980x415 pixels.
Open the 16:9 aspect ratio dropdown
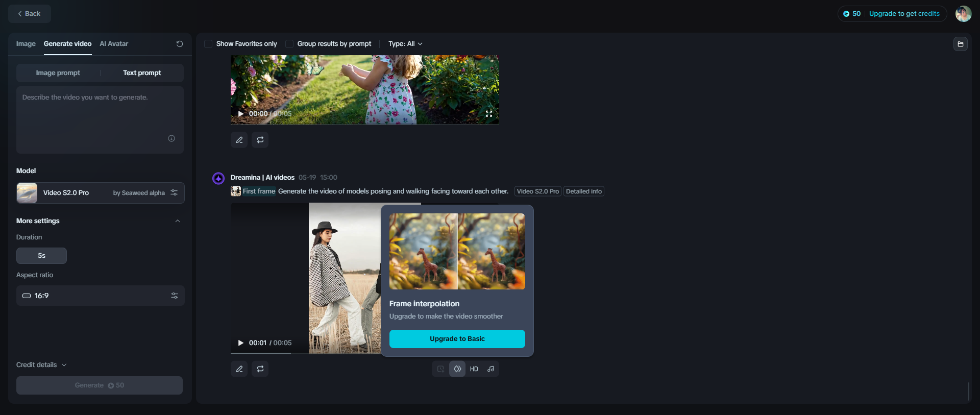[101, 296]
